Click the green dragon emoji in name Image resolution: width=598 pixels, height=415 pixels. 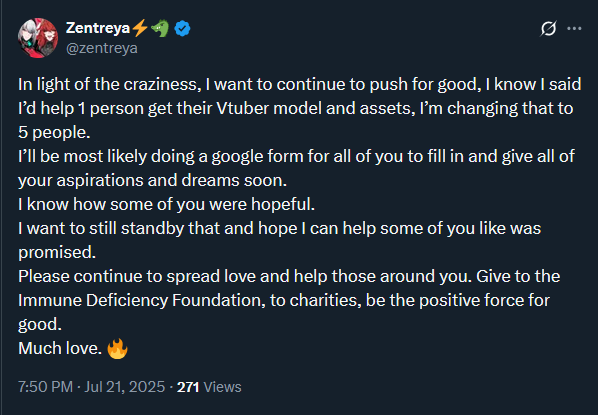[x=160, y=29]
